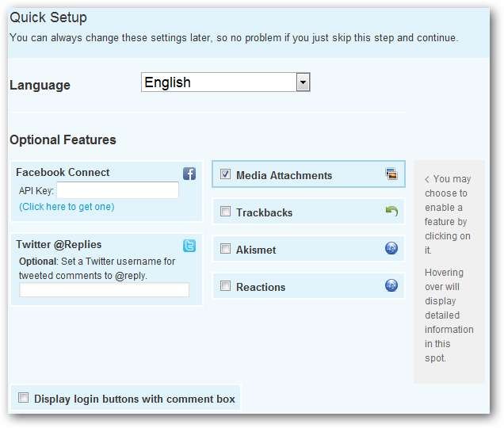The image size is (504, 428).
Task: Enable Display login buttons with comment box
Action: click(24, 398)
